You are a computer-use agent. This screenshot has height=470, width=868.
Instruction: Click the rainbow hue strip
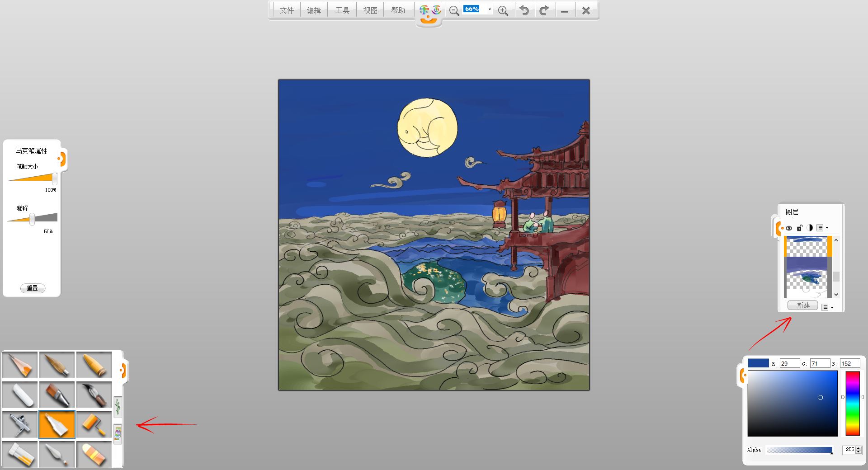853,403
